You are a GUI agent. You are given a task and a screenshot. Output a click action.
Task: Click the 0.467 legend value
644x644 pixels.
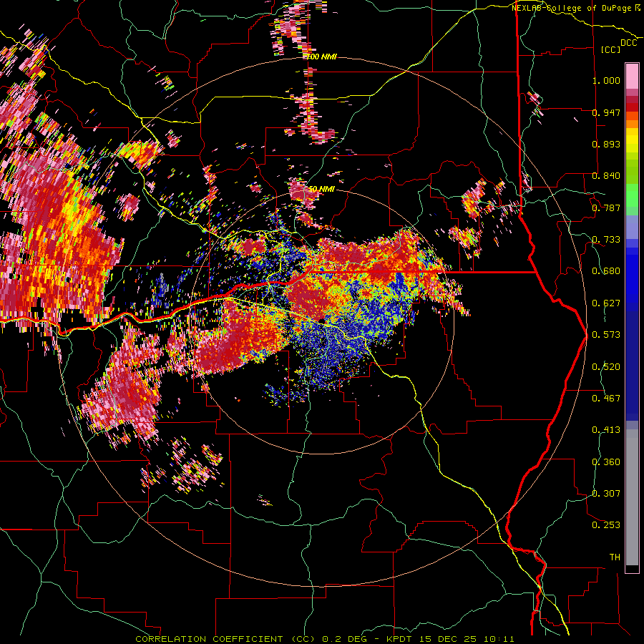[606, 399]
